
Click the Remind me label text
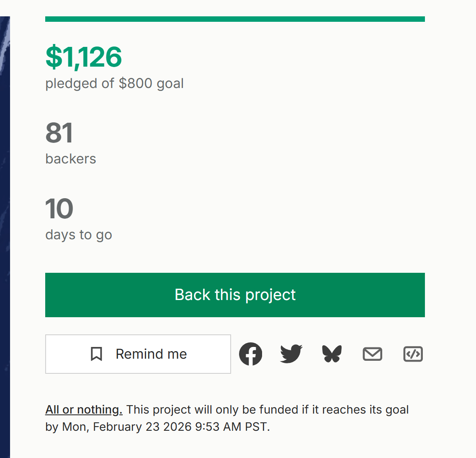[151, 354]
